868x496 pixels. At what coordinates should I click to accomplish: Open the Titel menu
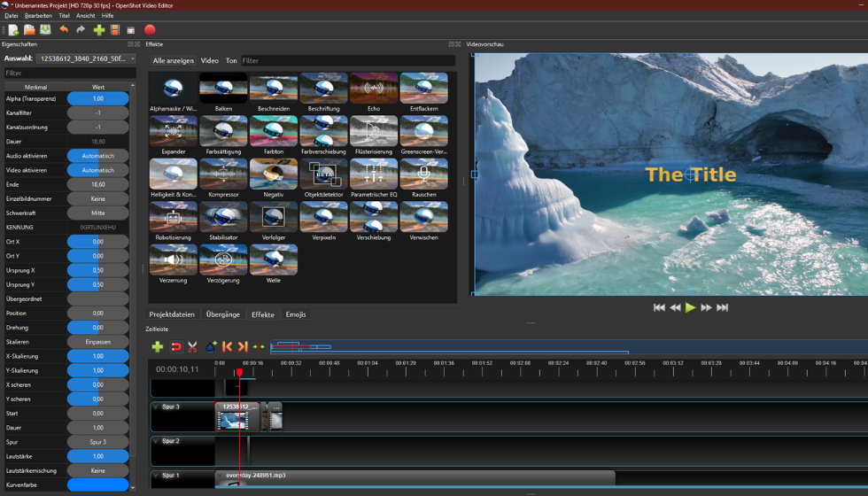coord(64,16)
